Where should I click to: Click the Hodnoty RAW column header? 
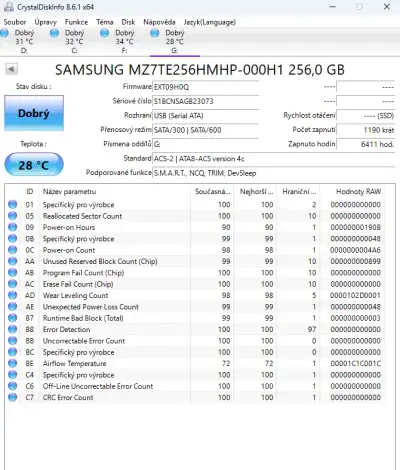358,192
